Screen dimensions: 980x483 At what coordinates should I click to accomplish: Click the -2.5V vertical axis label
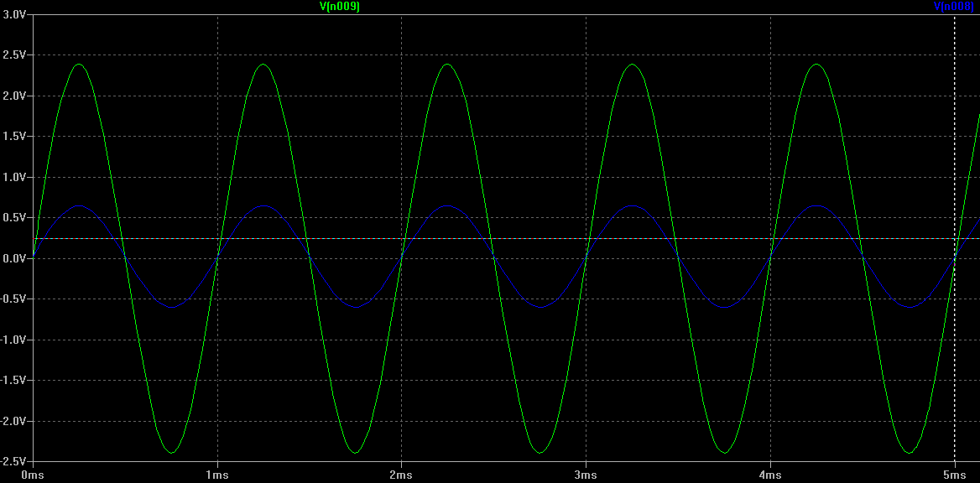[13, 461]
